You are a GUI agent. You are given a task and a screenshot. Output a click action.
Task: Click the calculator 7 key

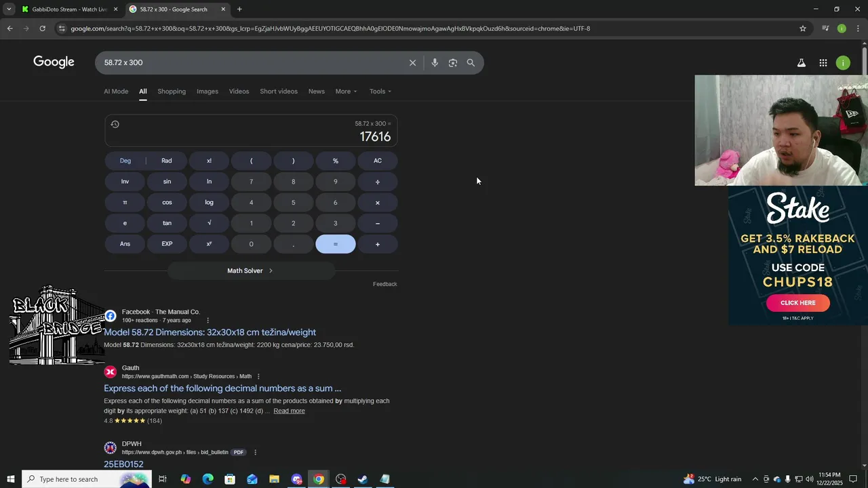point(251,182)
